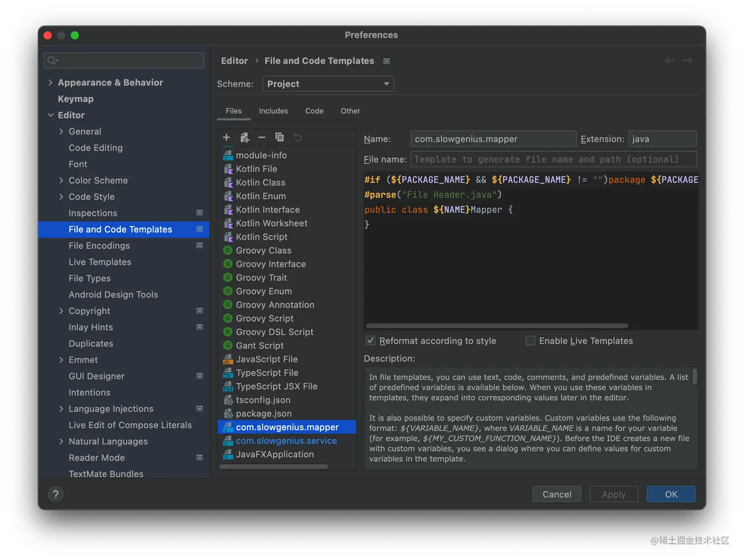The height and width of the screenshot is (560, 744).
Task: Click the Groovy Class file icon
Action: (228, 250)
